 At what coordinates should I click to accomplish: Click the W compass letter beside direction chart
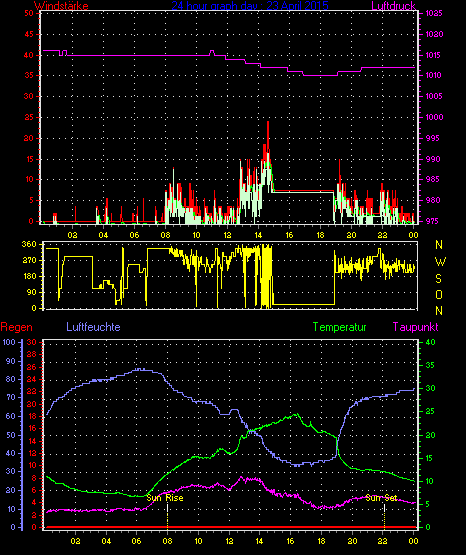point(440,262)
